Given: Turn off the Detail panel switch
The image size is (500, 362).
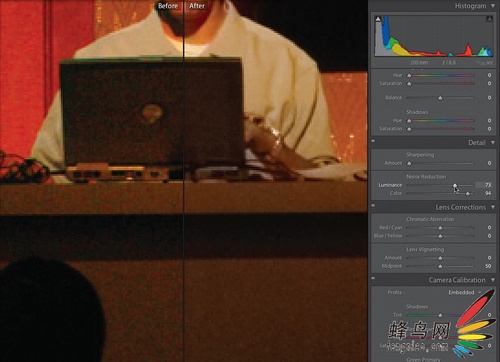Looking at the screenshot, I should 373,141.
